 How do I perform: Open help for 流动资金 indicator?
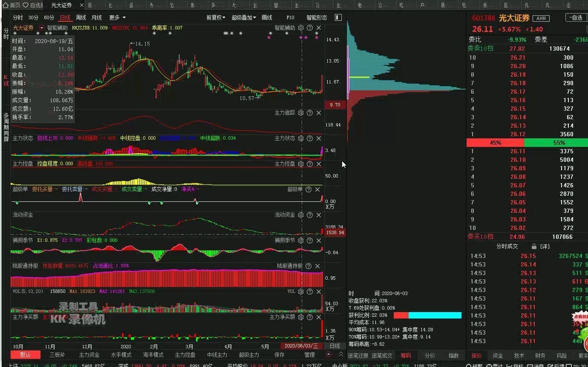(310, 215)
